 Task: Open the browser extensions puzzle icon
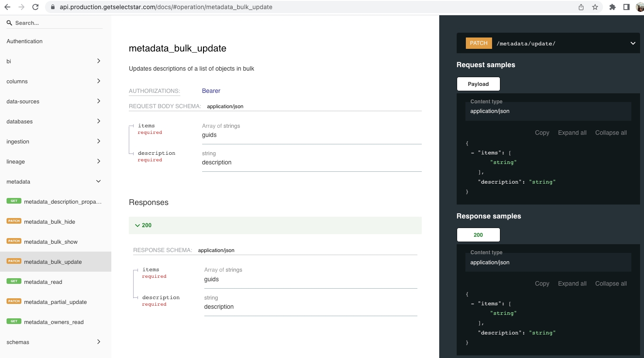pos(612,7)
